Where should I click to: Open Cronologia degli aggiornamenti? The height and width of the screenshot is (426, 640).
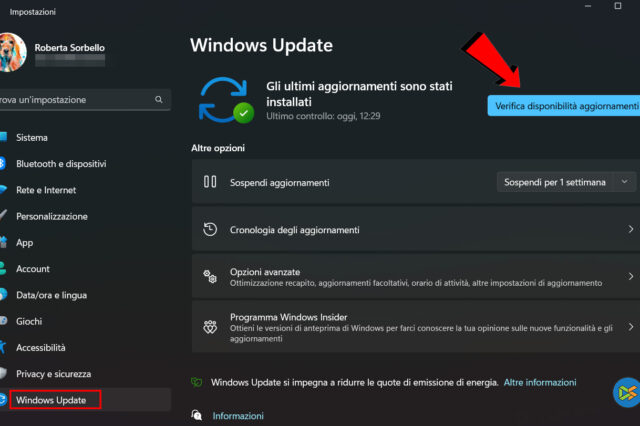[416, 229]
